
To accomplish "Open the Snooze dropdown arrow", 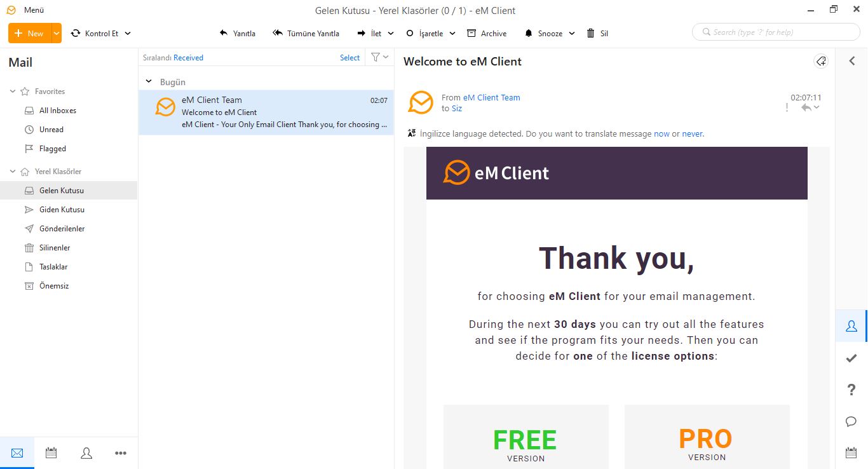I will tap(572, 33).
